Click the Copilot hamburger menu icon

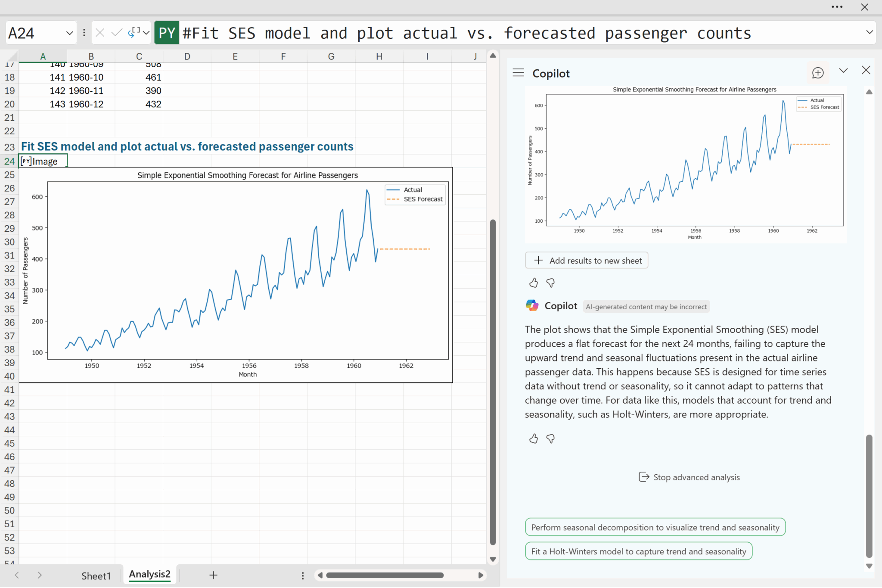518,73
